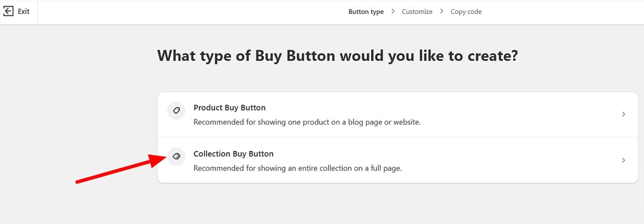Click the Collection Buy Button double-tag icon
The height and width of the screenshot is (224, 644).
(176, 157)
